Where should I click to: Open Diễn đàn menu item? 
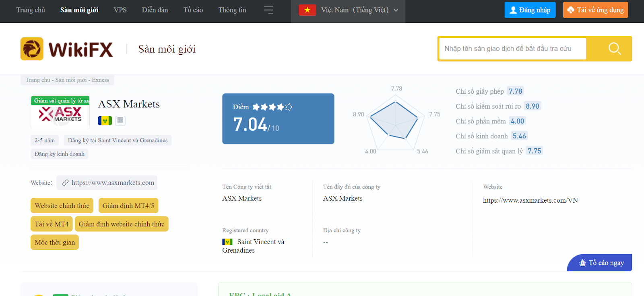[155, 10]
